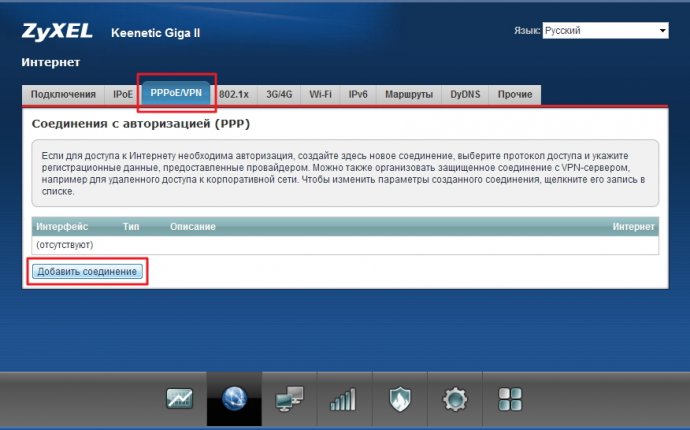
Task: Click the Интернет page heading
Action: coord(51,62)
